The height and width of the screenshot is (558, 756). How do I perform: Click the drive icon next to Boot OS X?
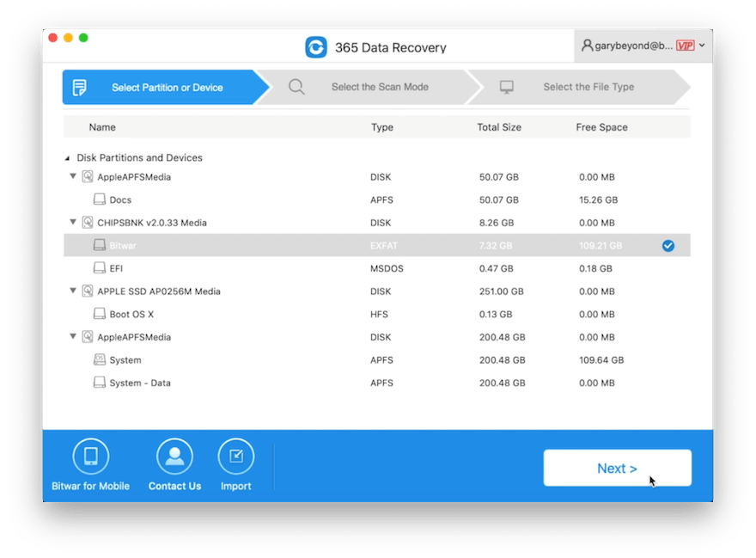tap(100, 313)
